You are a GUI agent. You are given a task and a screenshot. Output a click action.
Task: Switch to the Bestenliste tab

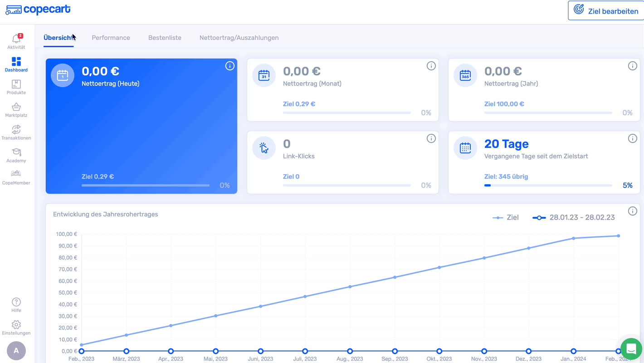point(165,38)
